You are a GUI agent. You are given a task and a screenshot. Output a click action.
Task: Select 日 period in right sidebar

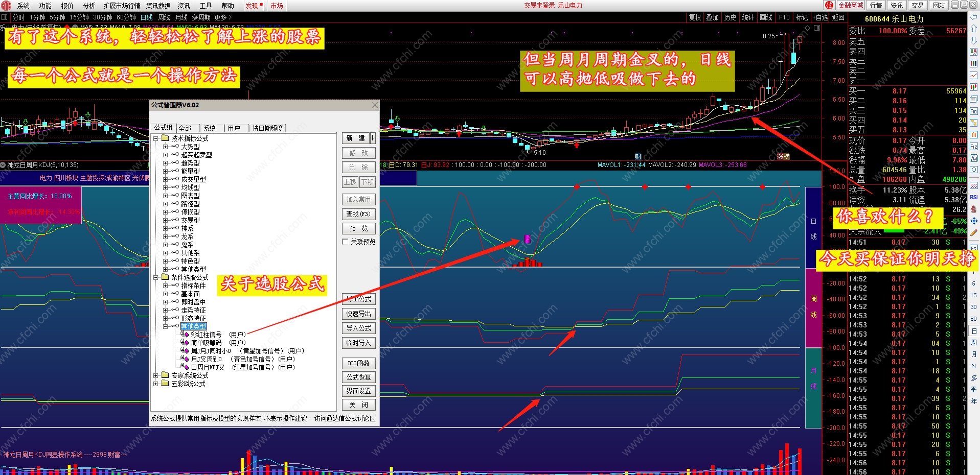[974, 331]
